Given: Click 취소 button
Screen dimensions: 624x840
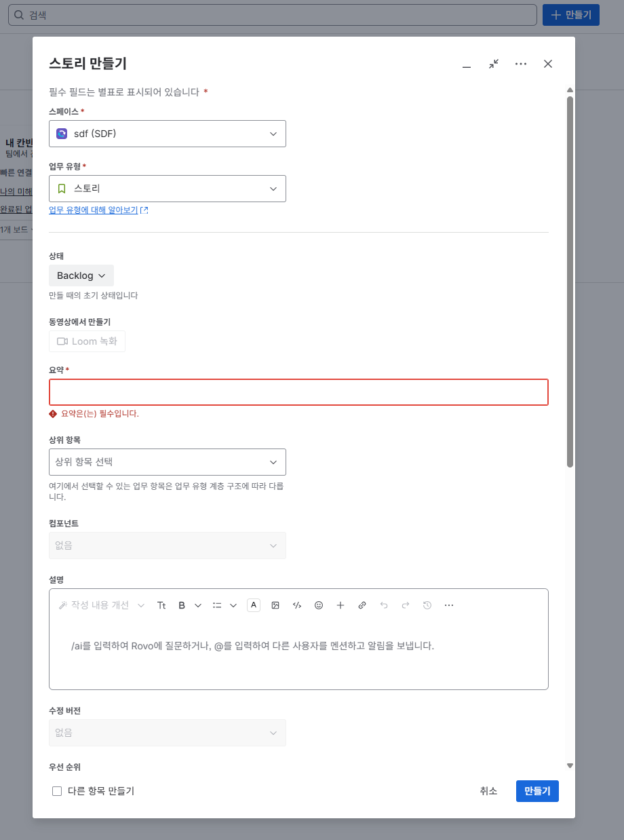Looking at the screenshot, I should click(x=488, y=791).
